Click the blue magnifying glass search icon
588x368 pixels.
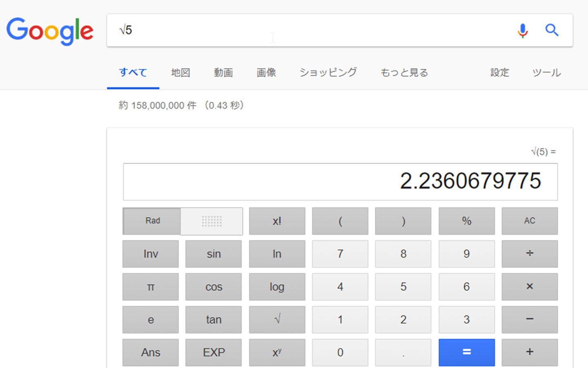click(552, 30)
